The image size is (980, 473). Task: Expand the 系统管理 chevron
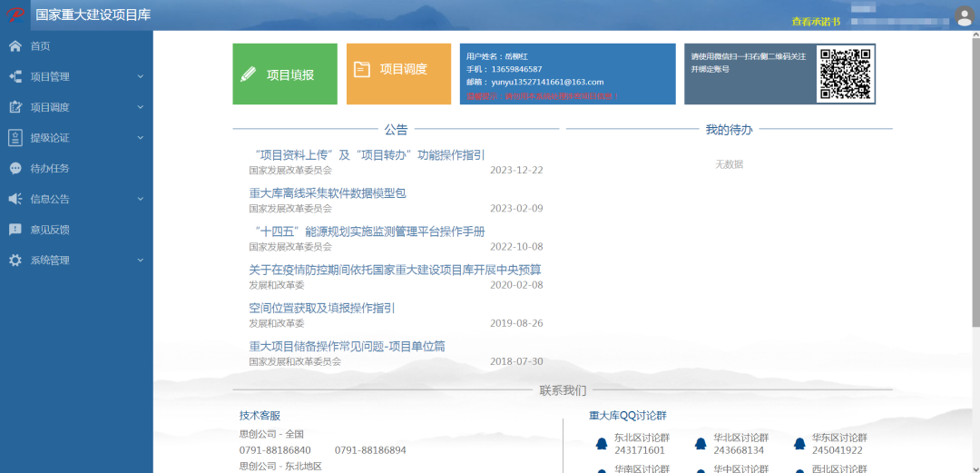(x=140, y=261)
